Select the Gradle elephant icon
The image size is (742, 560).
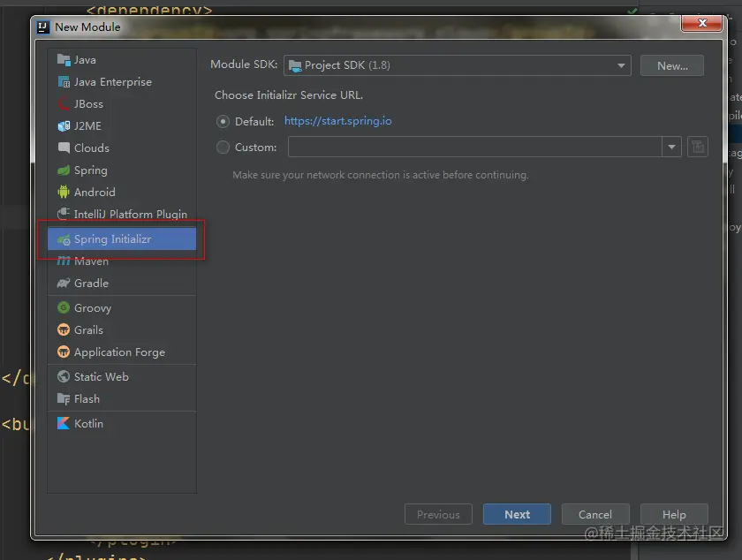point(64,283)
